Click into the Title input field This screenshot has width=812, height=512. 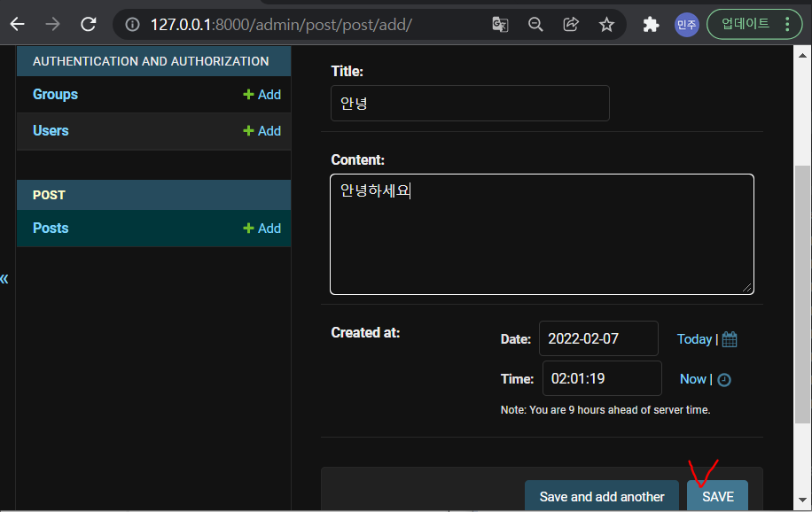470,103
